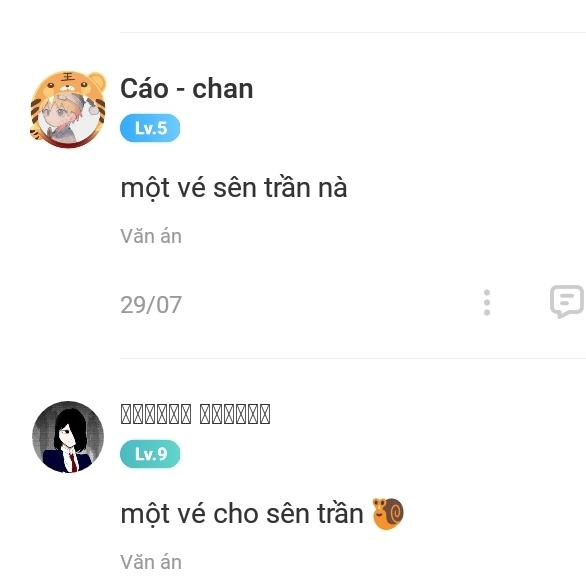Open the three-dot comment options menu
Viewport: 586px width, 586px height.
(x=487, y=302)
